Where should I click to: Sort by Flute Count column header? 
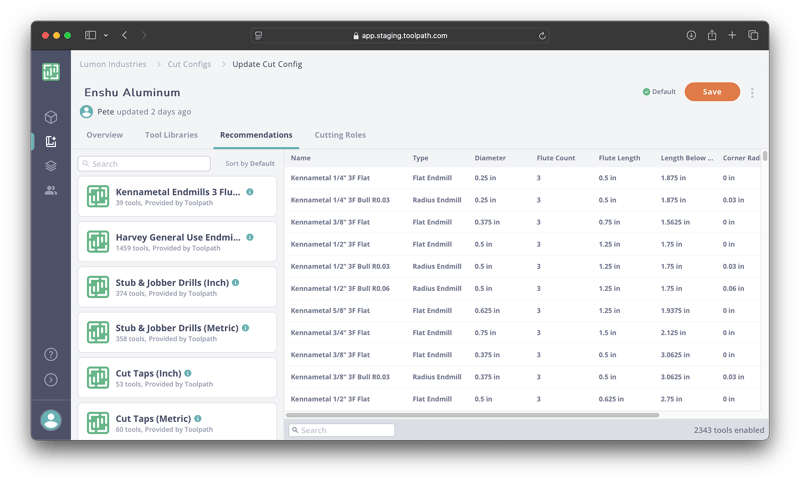556,158
